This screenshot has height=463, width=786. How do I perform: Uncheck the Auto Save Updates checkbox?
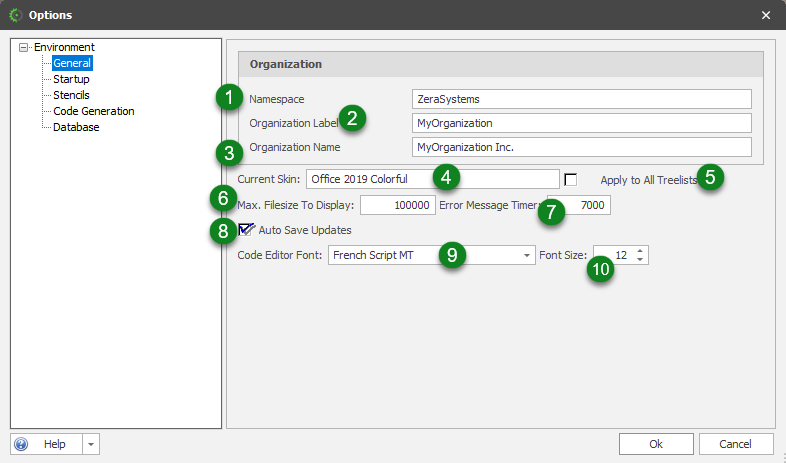pyautogui.click(x=245, y=230)
